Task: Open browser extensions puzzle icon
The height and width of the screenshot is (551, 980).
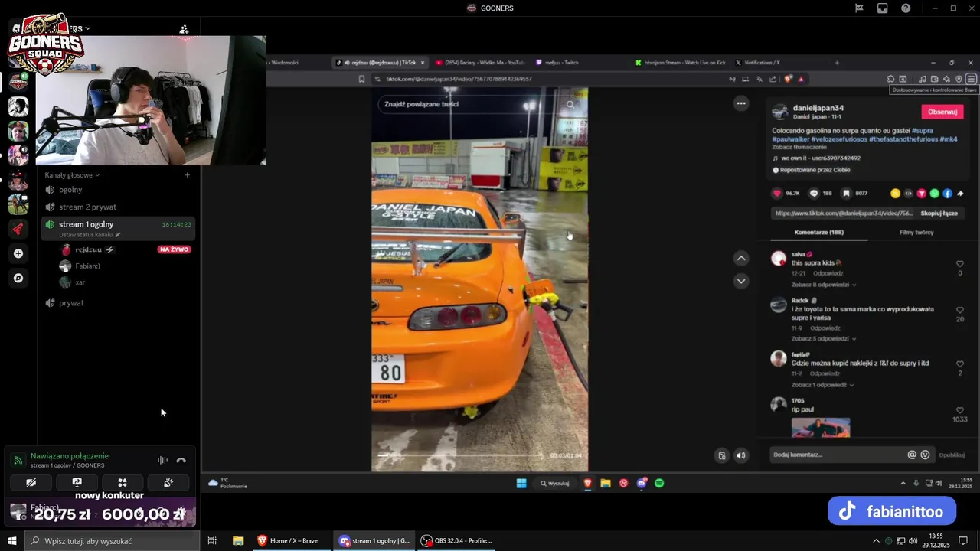Action: click(x=890, y=79)
